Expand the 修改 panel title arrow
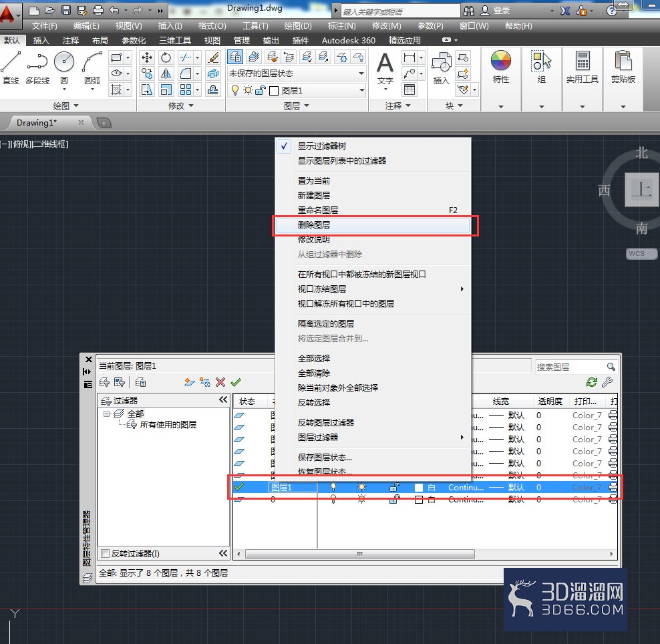The image size is (660, 644). point(191,106)
